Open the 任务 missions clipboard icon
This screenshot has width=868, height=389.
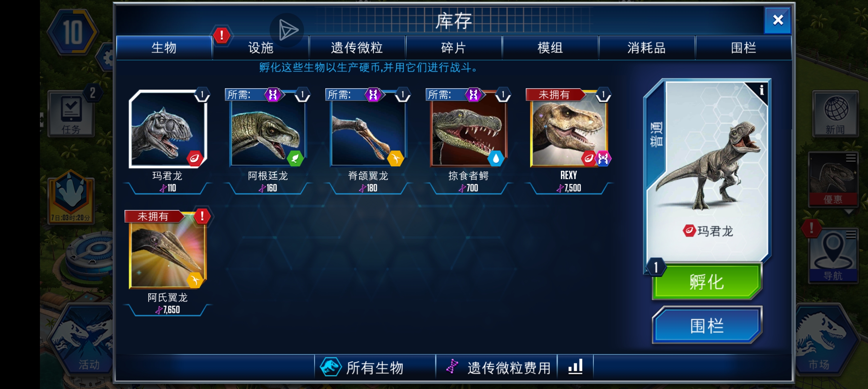(71, 113)
